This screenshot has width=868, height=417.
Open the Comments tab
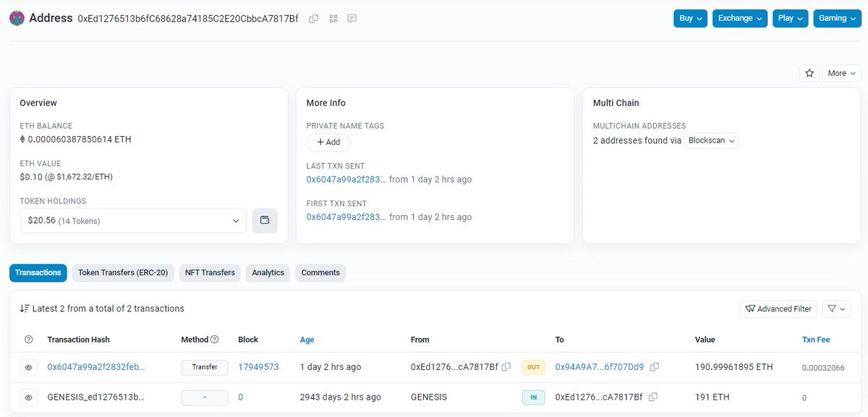pos(320,273)
